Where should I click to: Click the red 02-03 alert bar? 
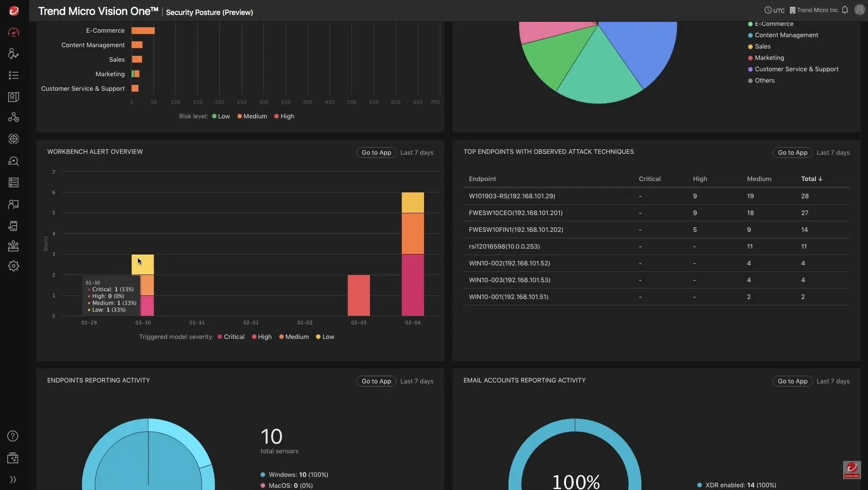tap(359, 295)
